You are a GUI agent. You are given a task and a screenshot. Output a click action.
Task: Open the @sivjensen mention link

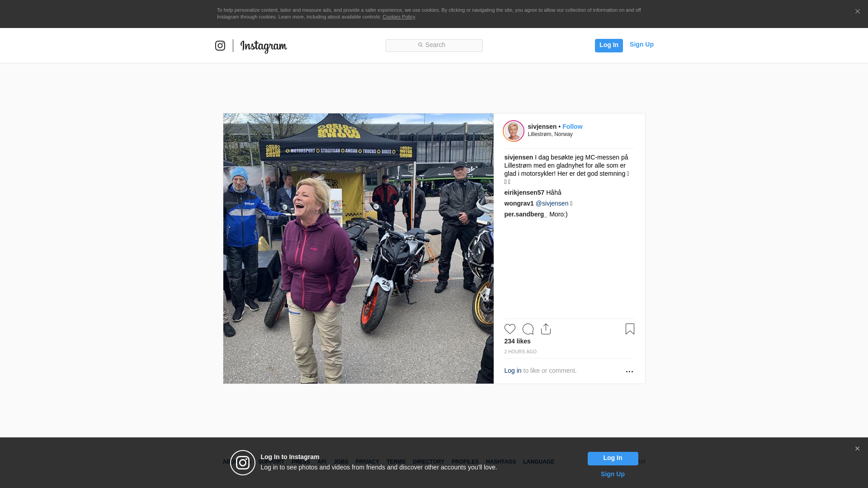click(552, 203)
